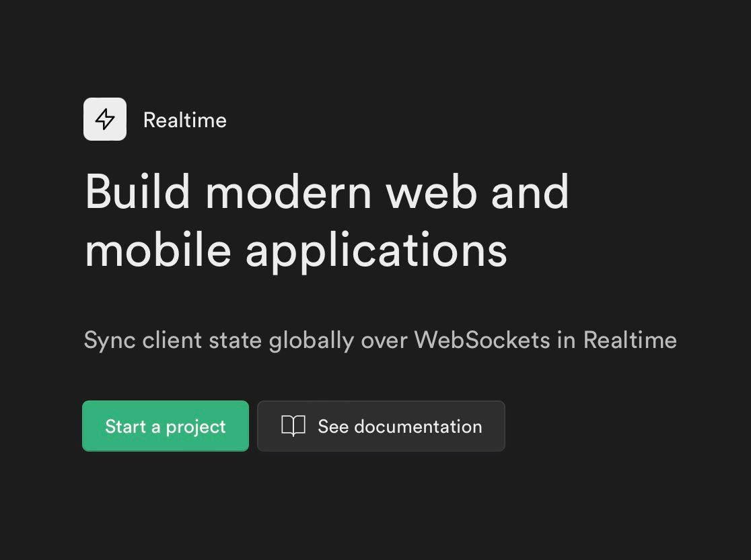The height and width of the screenshot is (560, 751).
Task: Click the "Build modern web and" heading line
Action: pyautogui.click(x=327, y=193)
